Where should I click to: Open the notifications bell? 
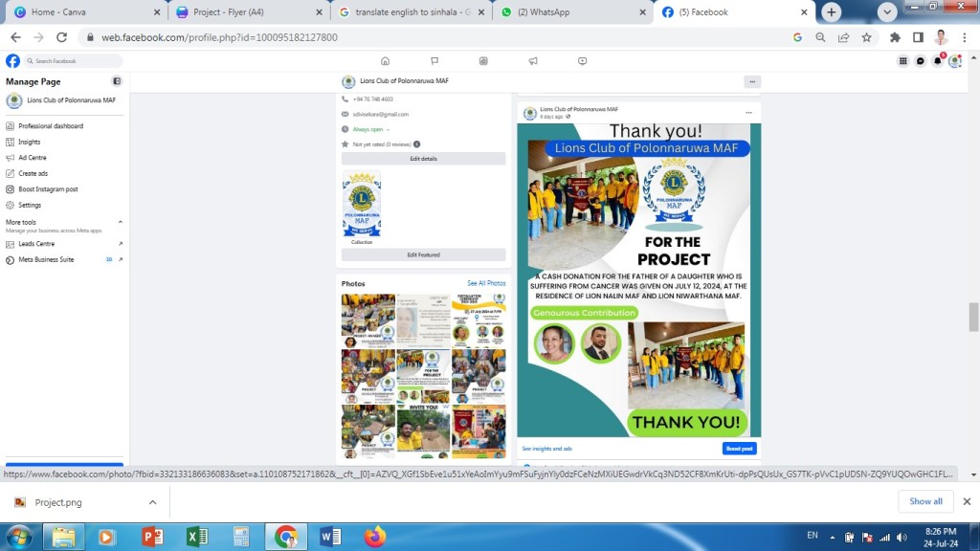[938, 60]
